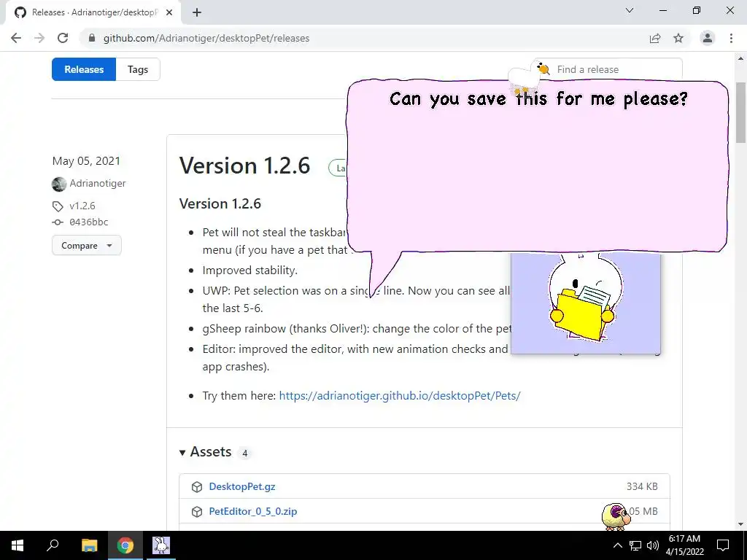
Task: Open a new browser tab
Action: [x=197, y=12]
